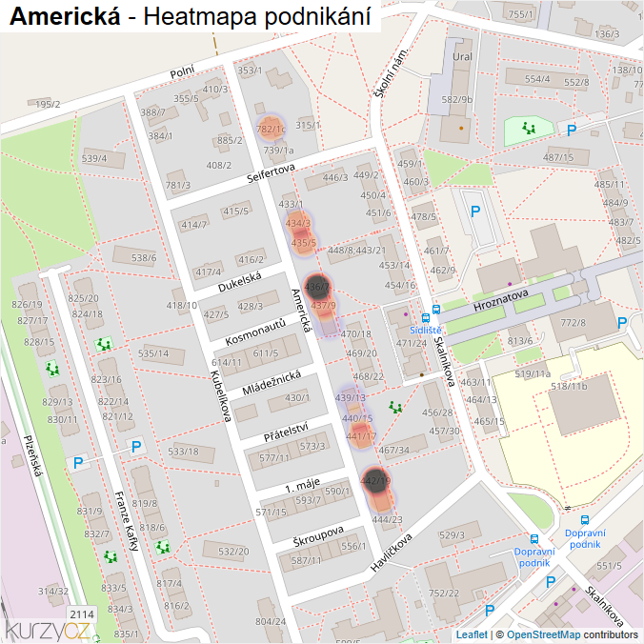Click the Polní street label

(182, 72)
